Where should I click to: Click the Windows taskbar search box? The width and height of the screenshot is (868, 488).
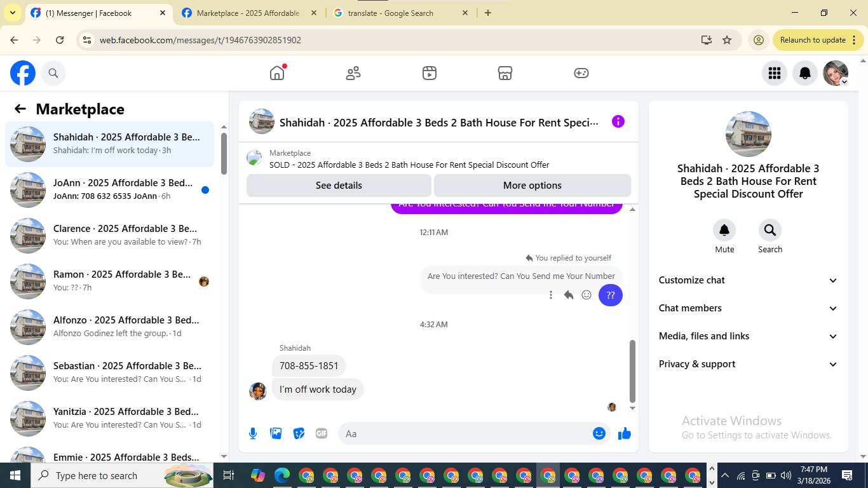point(121,475)
